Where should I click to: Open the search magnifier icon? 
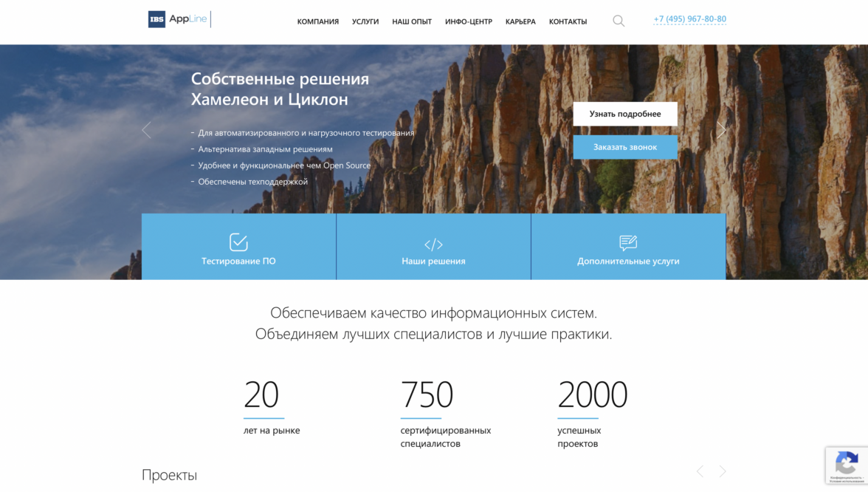coord(619,21)
